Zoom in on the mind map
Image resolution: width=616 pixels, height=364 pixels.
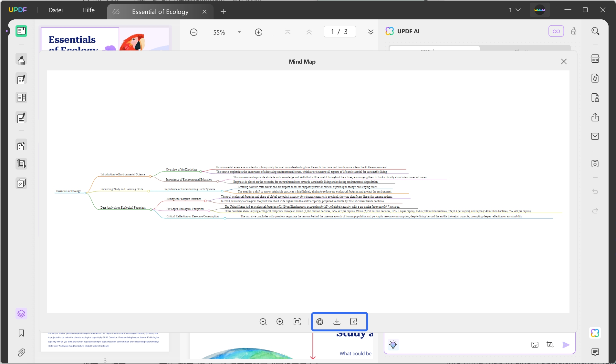(x=280, y=322)
